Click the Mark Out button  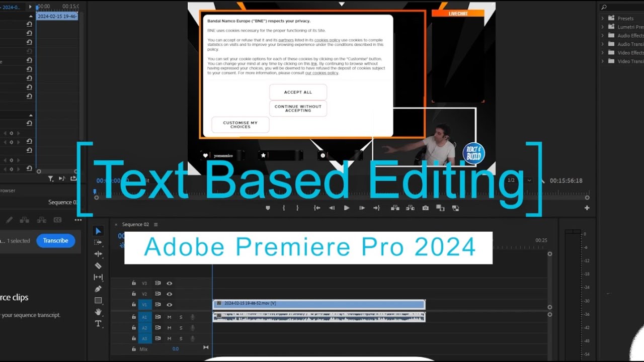(297, 208)
